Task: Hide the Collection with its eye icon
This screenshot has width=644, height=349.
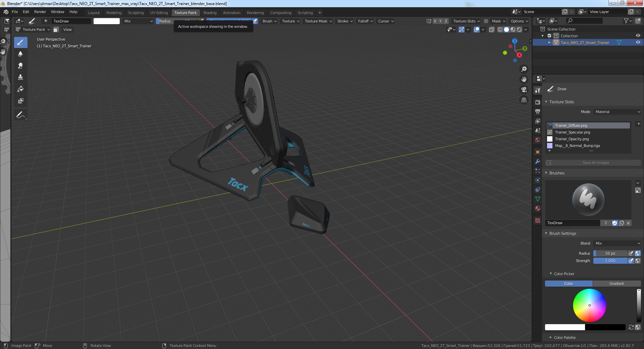Action: tap(638, 36)
